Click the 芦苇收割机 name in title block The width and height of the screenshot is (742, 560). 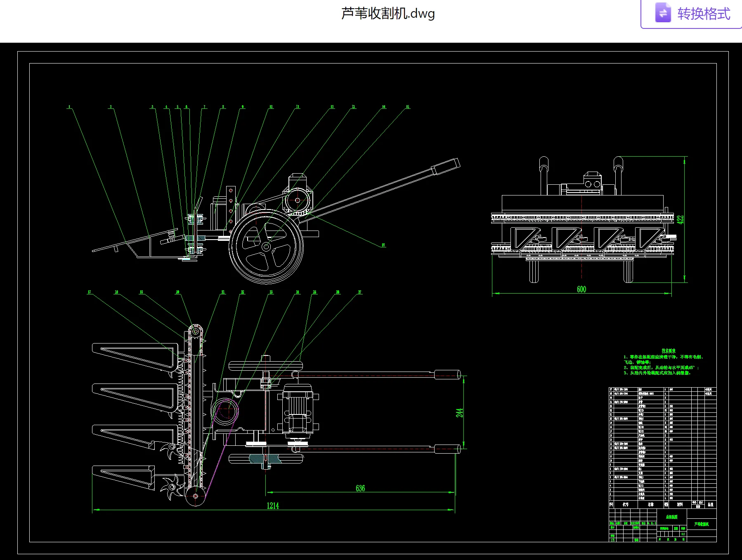click(702, 524)
